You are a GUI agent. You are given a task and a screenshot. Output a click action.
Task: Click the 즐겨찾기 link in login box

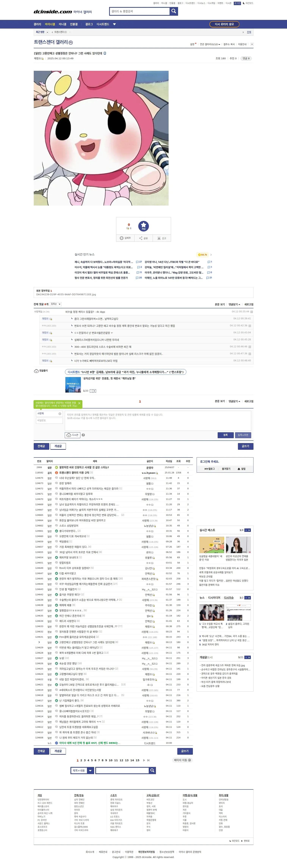click(226, 469)
